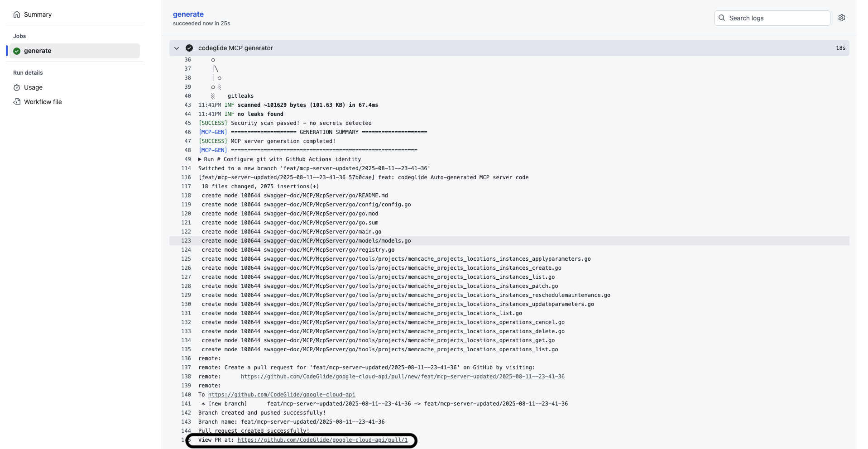Click the 'gitleaks' banner text
Screen dimensions: 868x449
coord(240,96)
